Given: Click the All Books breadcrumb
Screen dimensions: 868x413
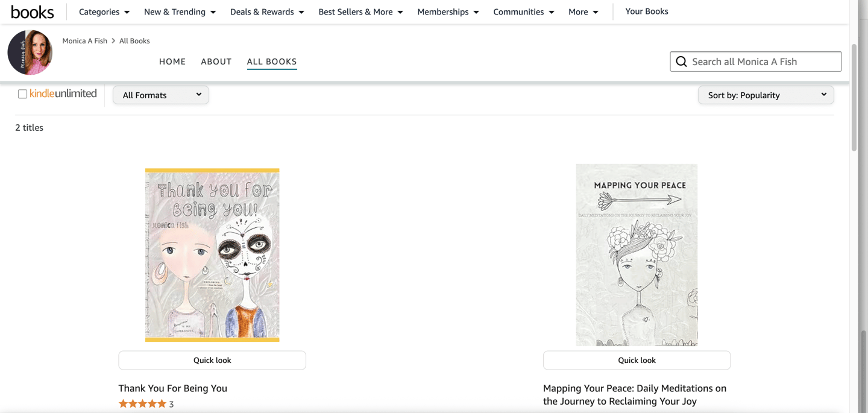Looking at the screenshot, I should 134,41.
